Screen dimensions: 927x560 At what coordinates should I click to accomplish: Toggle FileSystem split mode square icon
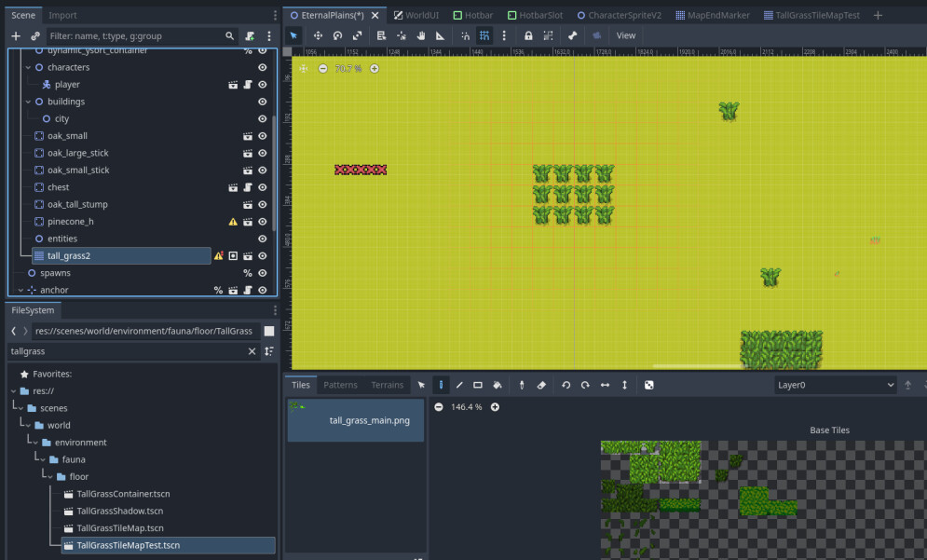pyautogui.click(x=269, y=331)
